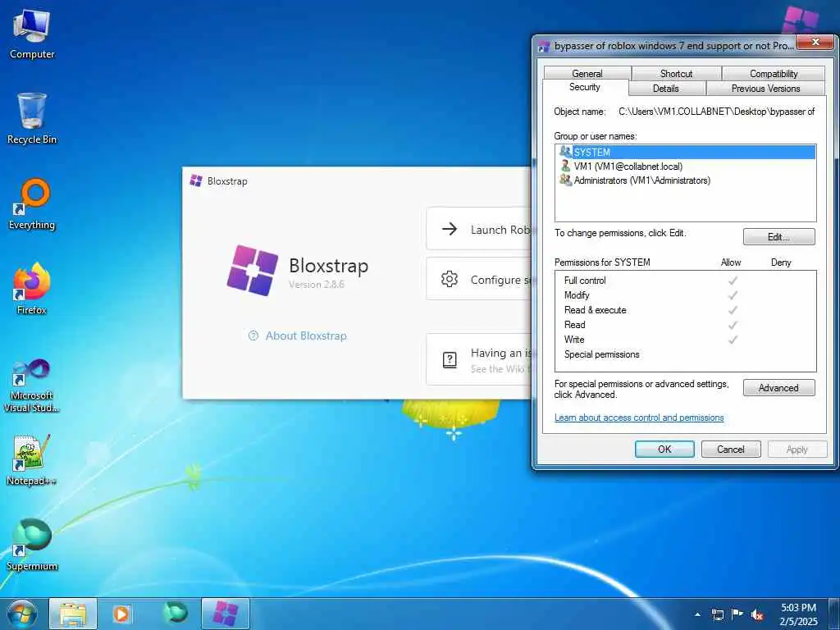Open the media player taskbar icon

[122, 614]
